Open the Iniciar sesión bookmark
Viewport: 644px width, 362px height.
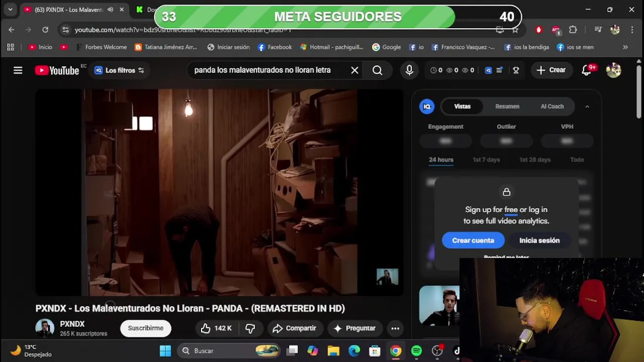point(228,47)
